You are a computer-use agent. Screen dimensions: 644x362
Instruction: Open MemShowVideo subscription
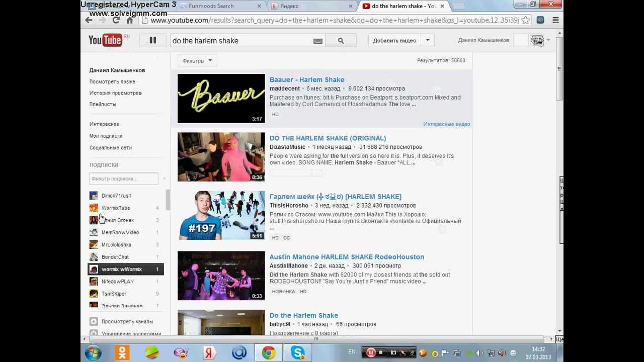(x=120, y=232)
